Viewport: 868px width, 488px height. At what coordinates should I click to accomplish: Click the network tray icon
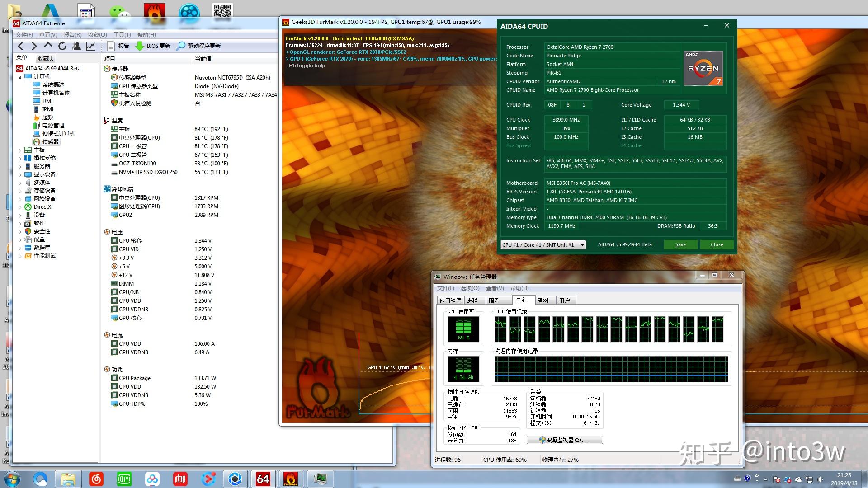[x=809, y=479]
